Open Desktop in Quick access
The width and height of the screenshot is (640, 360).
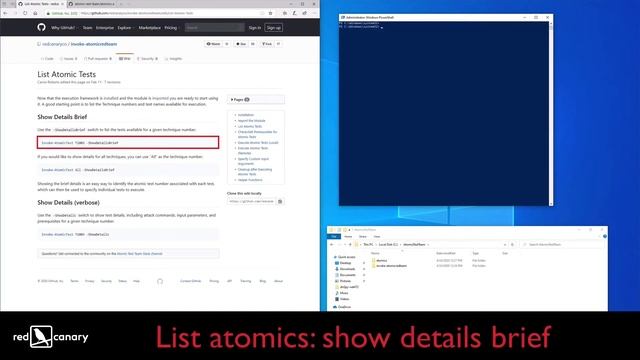pos(342,263)
